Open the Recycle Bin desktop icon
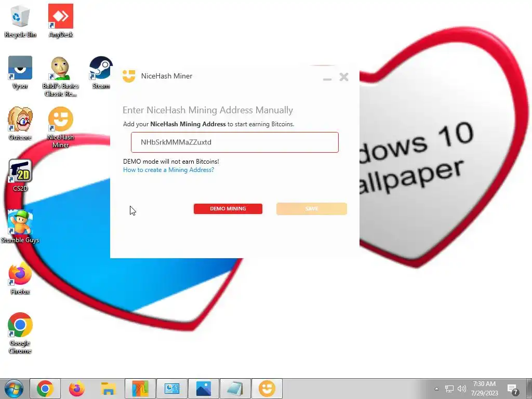 click(20, 21)
